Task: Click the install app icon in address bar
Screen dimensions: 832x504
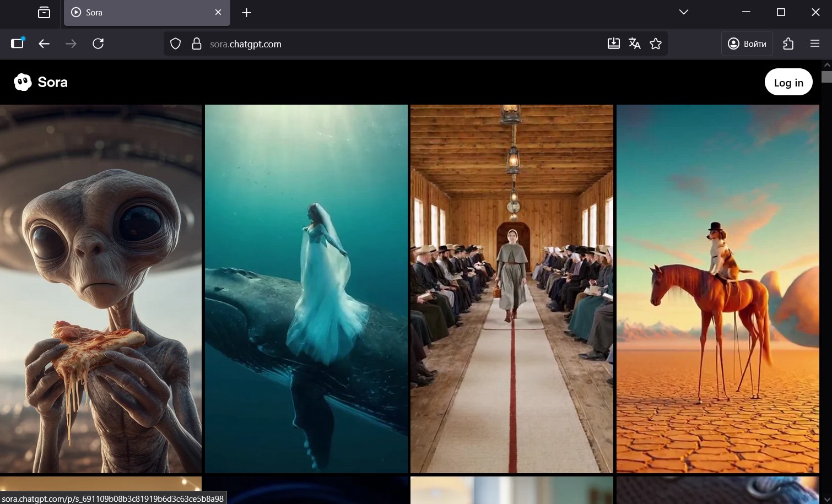Action: 613,44
